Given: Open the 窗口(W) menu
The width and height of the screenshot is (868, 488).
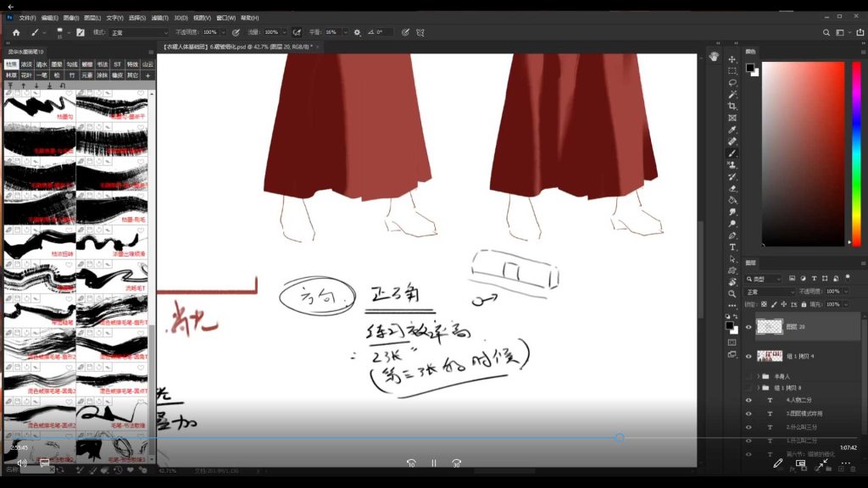Looking at the screenshot, I should coord(225,18).
